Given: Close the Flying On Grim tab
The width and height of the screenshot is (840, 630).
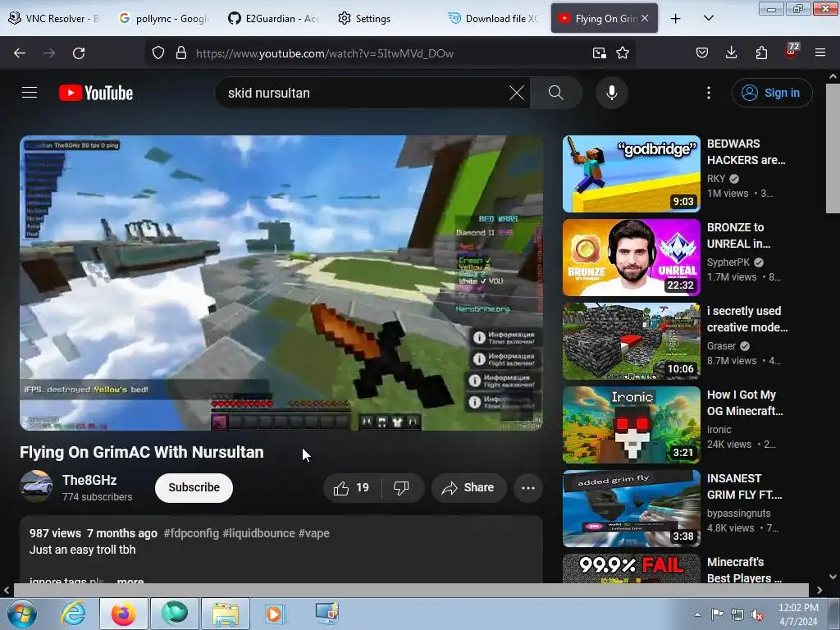Looking at the screenshot, I should tap(645, 18).
